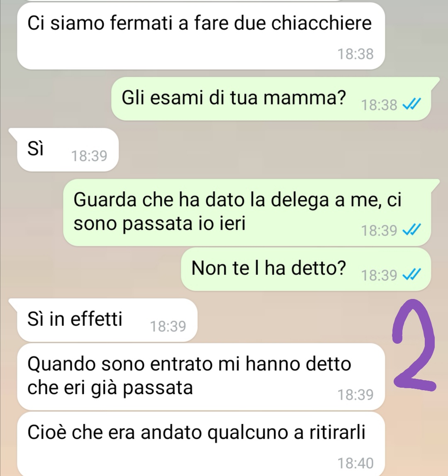The width and height of the screenshot is (448, 476).
Task: Click the purple handwritten number 2
Action: pos(414,345)
